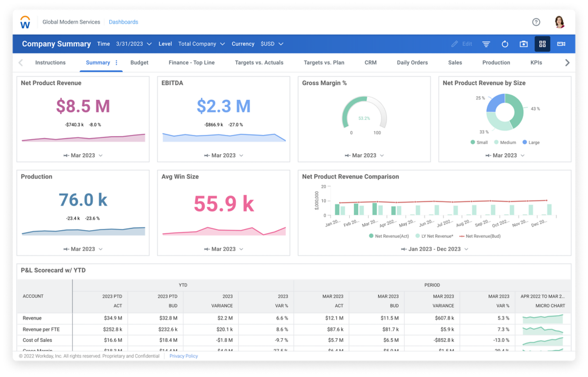Open the user profile avatar

pyautogui.click(x=559, y=21)
